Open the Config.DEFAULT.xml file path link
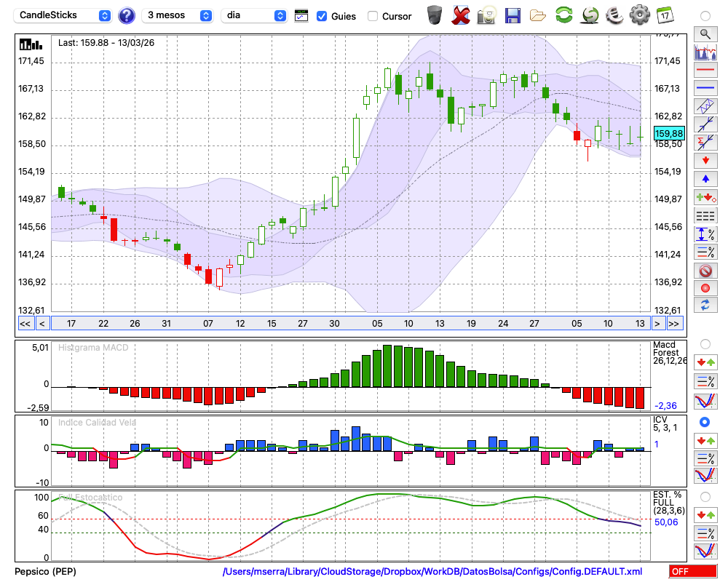 [432, 572]
